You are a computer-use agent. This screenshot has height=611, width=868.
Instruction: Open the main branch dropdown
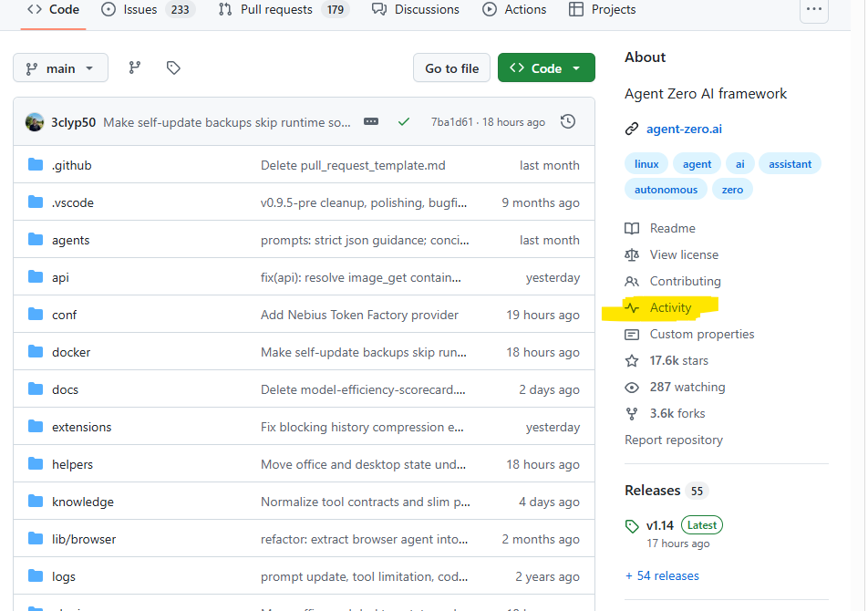(60, 67)
